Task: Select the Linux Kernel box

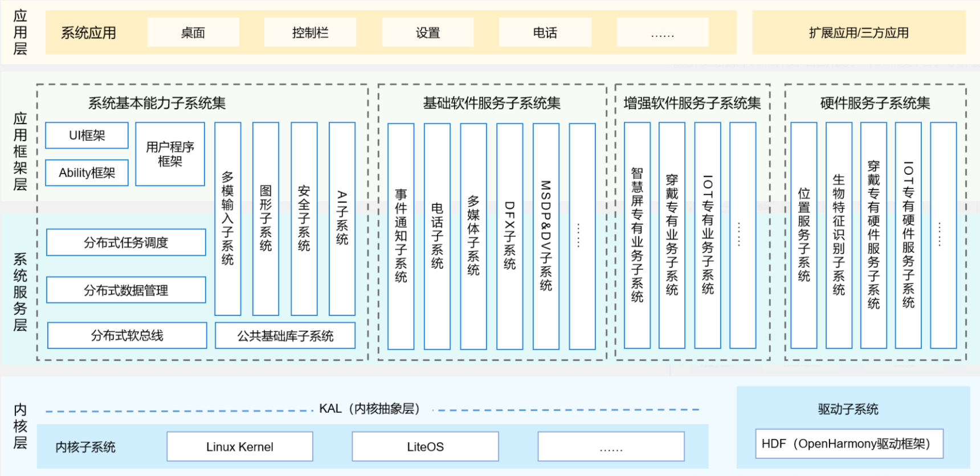Action: pyautogui.click(x=239, y=446)
